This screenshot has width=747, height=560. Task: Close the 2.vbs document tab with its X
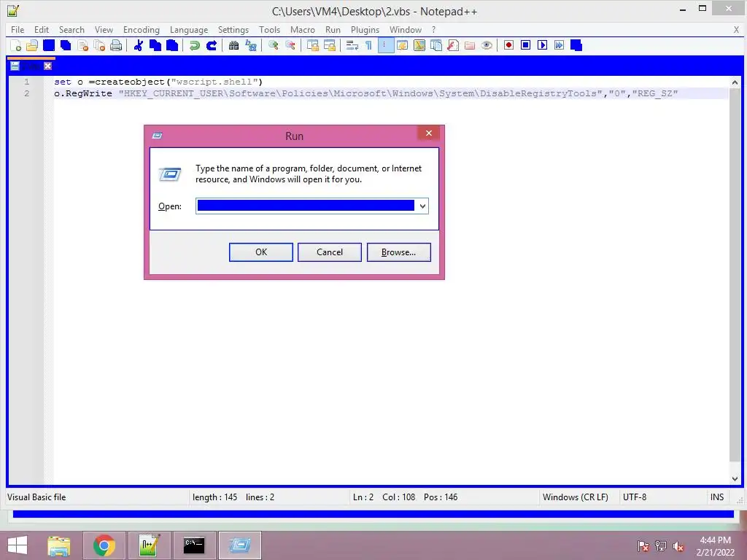[47, 66]
